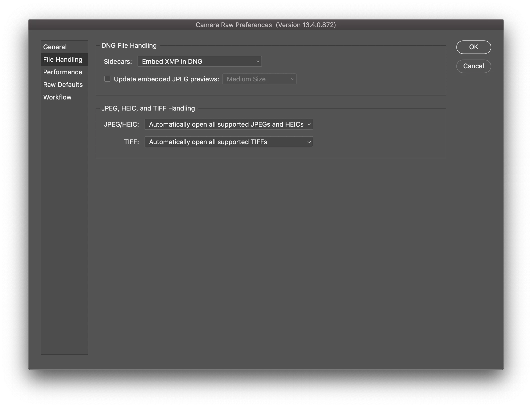Confirm preferences with the OK button

473,47
